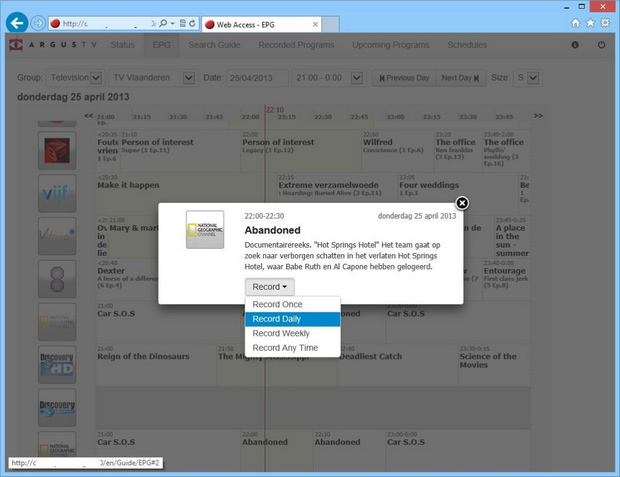Viewport: 620px width, 477px height.
Task: Click the ARGUS TV logo
Action: tap(53, 44)
